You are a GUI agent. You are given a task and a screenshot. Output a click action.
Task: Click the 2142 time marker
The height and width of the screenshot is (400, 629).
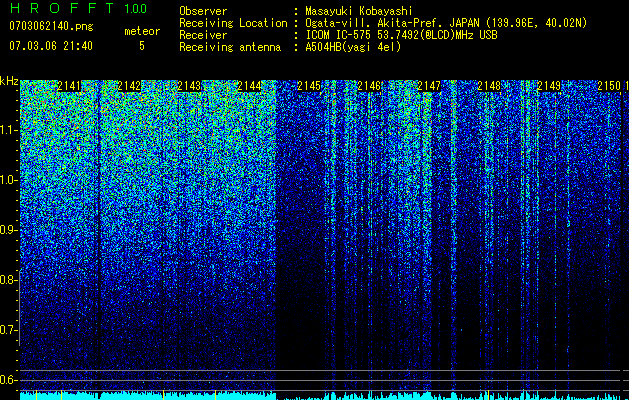tap(129, 86)
